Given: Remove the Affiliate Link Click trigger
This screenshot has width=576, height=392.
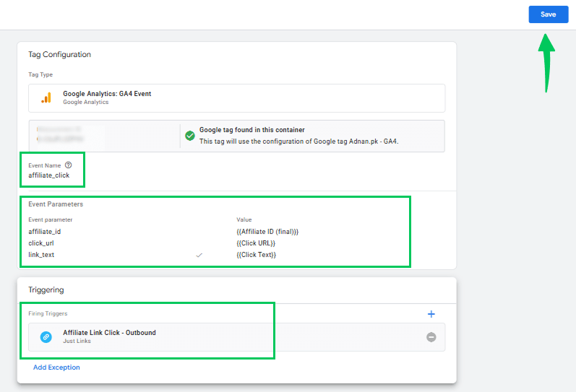Looking at the screenshot, I should click(x=431, y=337).
